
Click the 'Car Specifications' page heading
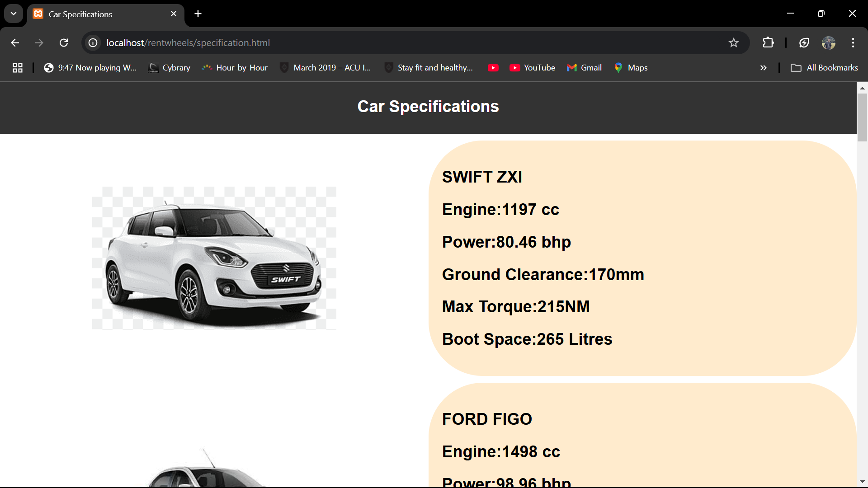(428, 107)
